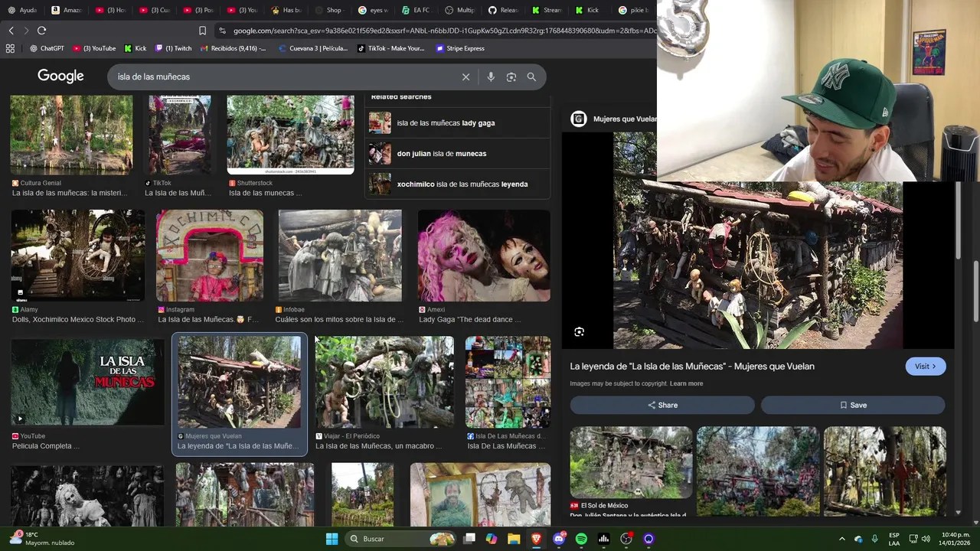Switch to the Ayuda browser tab
The image size is (980, 551).
tap(23, 10)
